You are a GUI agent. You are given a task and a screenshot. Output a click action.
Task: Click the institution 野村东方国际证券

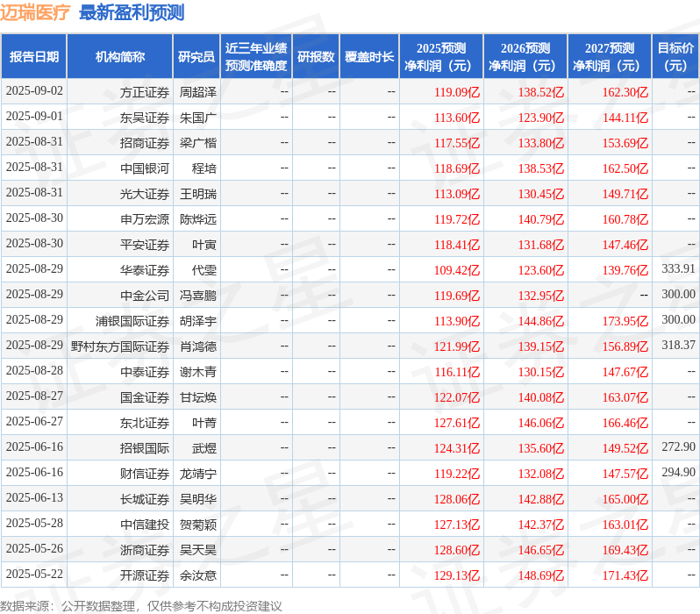tap(120, 347)
